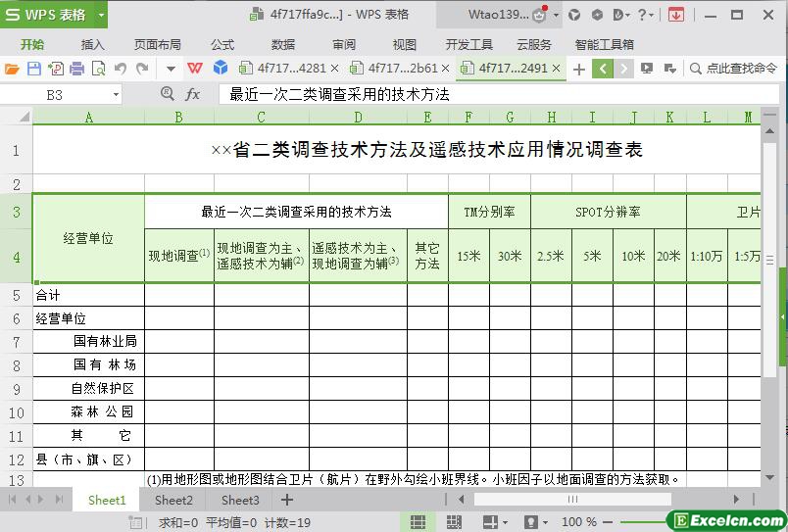The height and width of the screenshot is (532, 788).
Task: Go to next document tab with right chevron
Action: pos(623,69)
